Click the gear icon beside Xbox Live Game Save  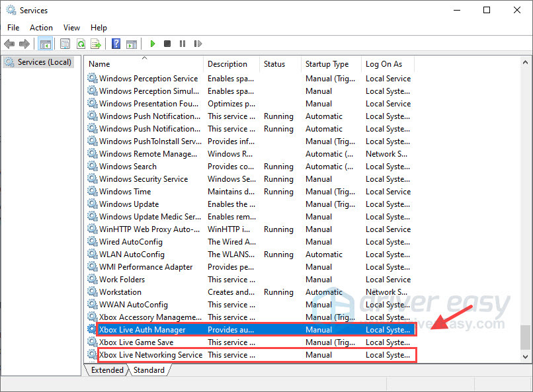click(93, 342)
